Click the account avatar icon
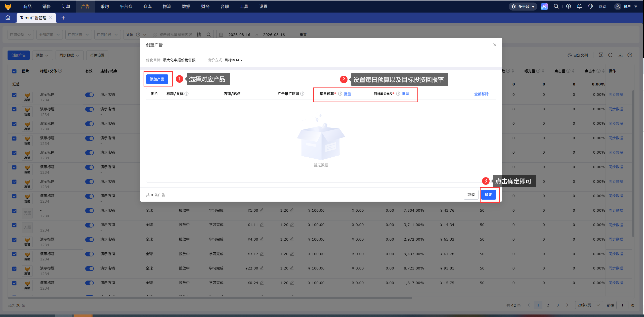This screenshot has height=317, width=644. (618, 7)
